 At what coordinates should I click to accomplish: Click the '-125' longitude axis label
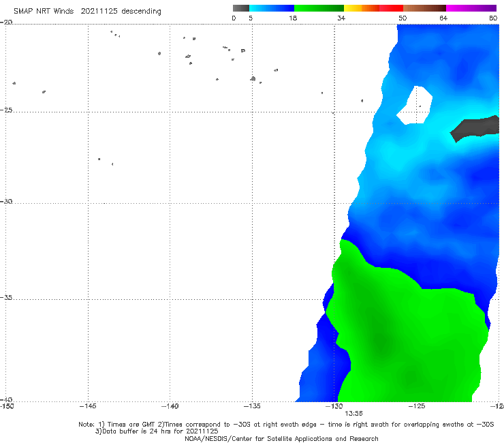[x=417, y=406]
